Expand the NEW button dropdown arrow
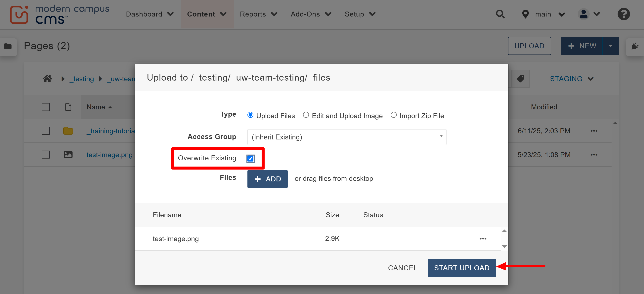This screenshot has width=644, height=294. tap(611, 46)
